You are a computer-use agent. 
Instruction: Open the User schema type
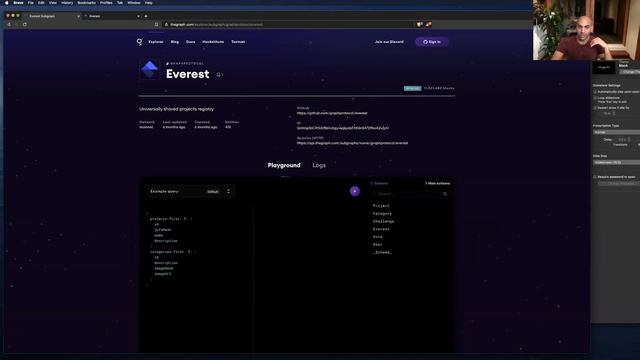click(378, 244)
